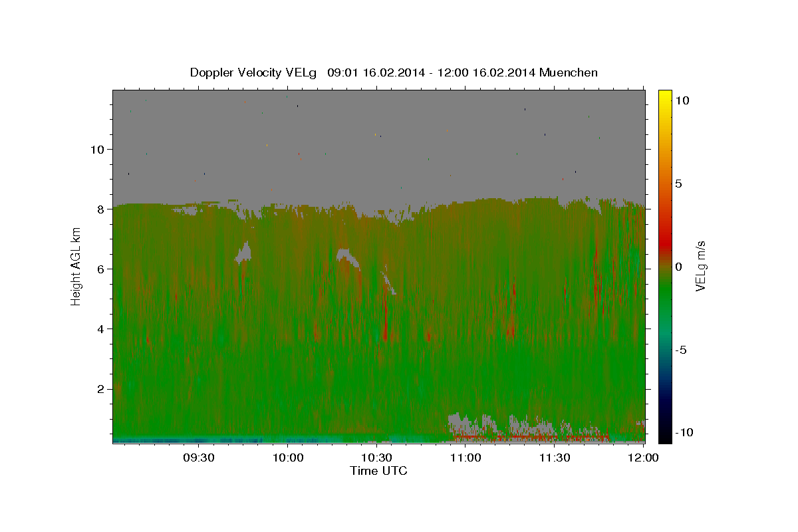Click the height axis label 8
The height and width of the screenshot is (532, 798).
pyautogui.click(x=100, y=209)
